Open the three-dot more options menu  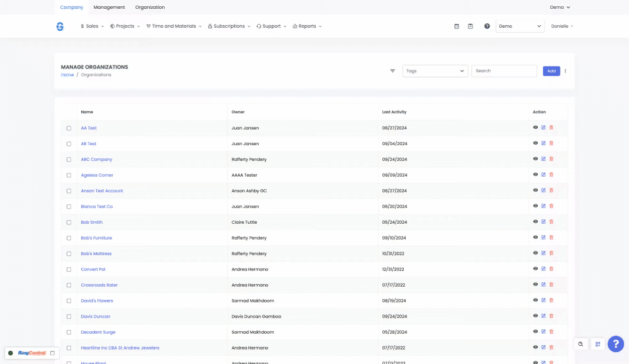pos(565,71)
